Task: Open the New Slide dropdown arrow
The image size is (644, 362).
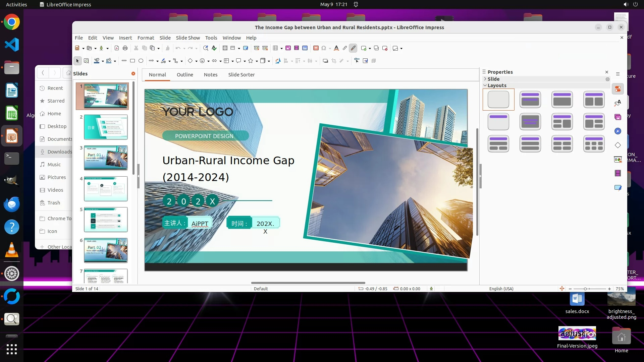Action: pyautogui.click(x=370, y=48)
